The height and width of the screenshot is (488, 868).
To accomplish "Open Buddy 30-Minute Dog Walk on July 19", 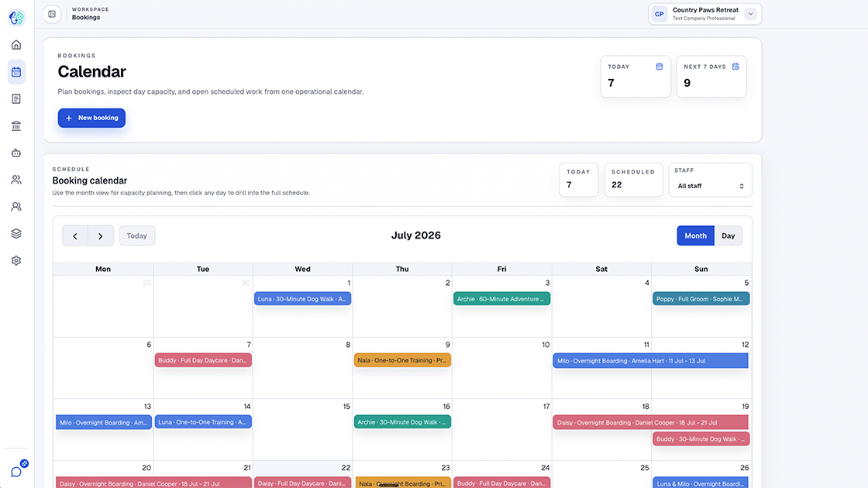I will (701, 438).
